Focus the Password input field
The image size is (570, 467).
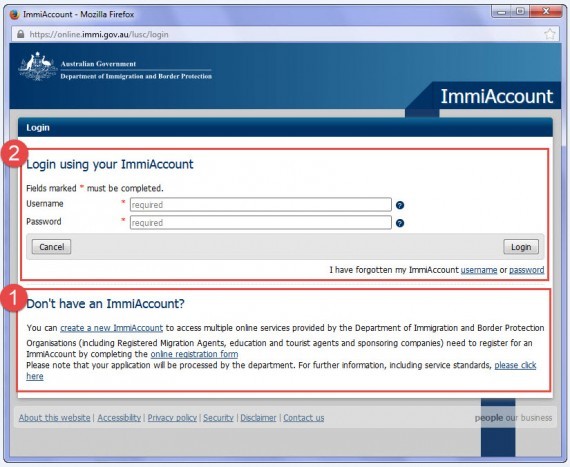261,223
